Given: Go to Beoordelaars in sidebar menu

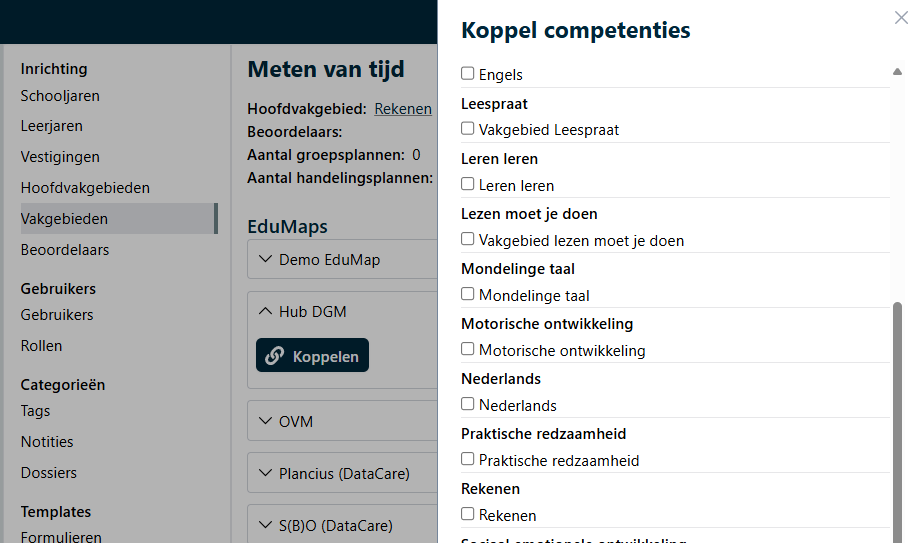Looking at the screenshot, I should click(x=65, y=250).
